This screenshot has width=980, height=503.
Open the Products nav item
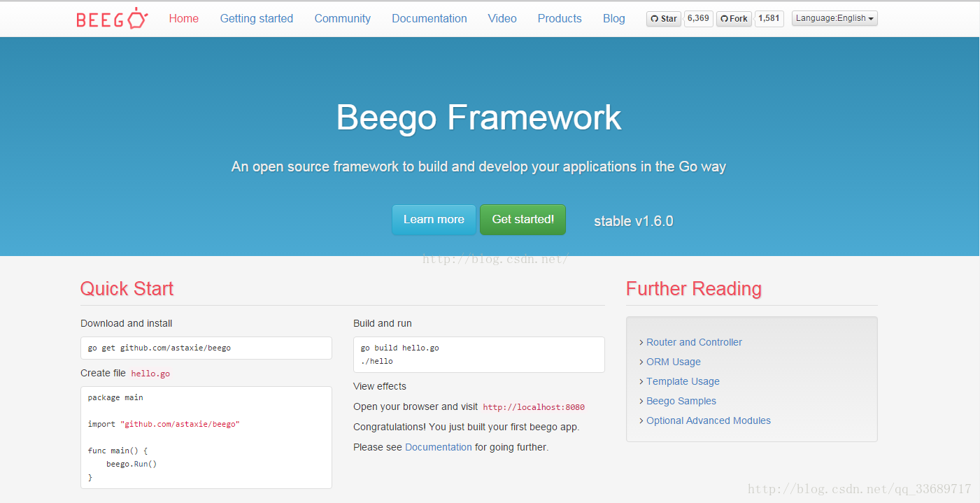point(560,19)
